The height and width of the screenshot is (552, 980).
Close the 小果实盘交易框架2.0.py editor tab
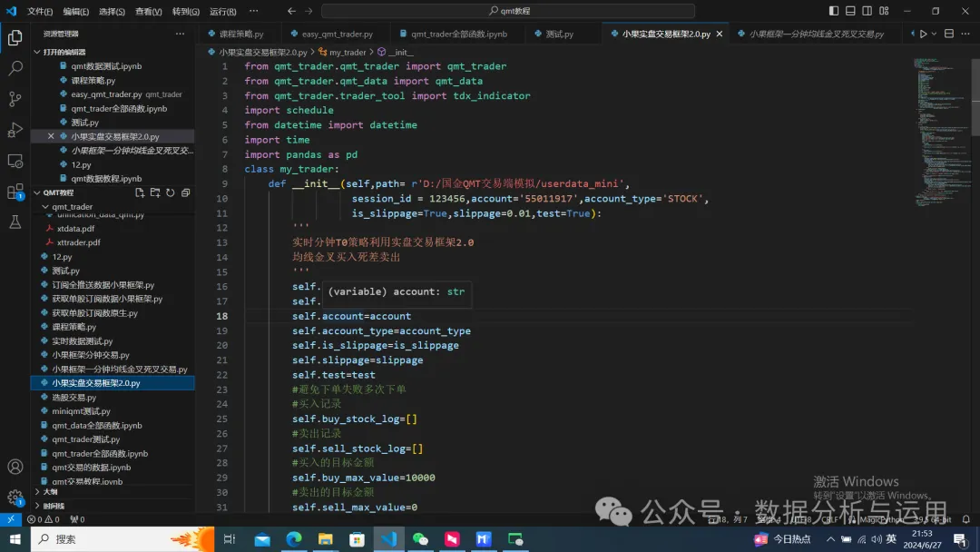720,34
